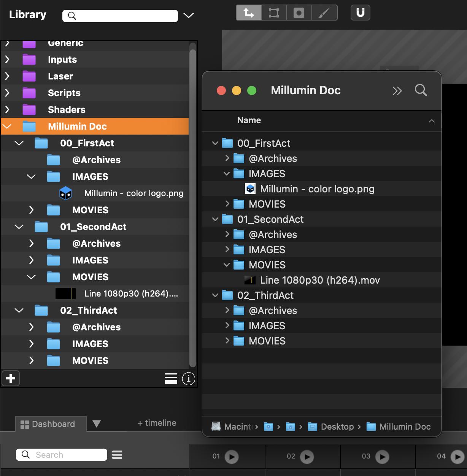467x476 pixels.
Task: Open the dropdown triangle beside Dashboard
Action: [x=97, y=424]
